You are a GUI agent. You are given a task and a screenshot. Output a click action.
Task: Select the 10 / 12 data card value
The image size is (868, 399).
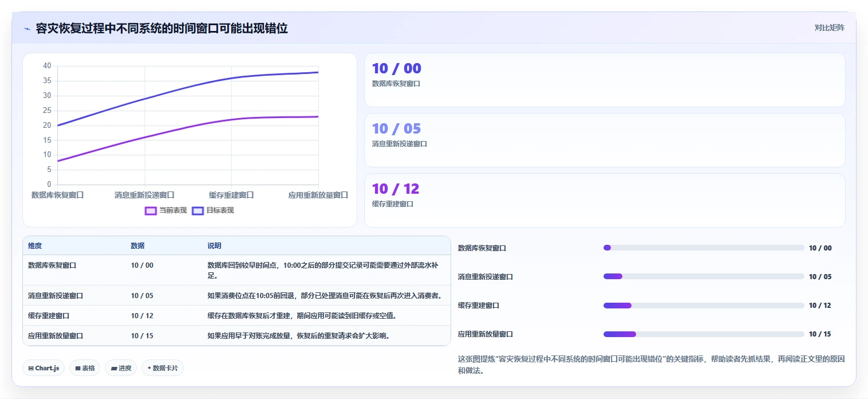[396, 189]
